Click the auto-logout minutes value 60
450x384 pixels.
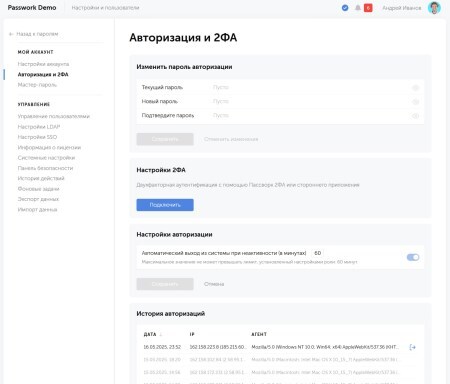point(317,253)
